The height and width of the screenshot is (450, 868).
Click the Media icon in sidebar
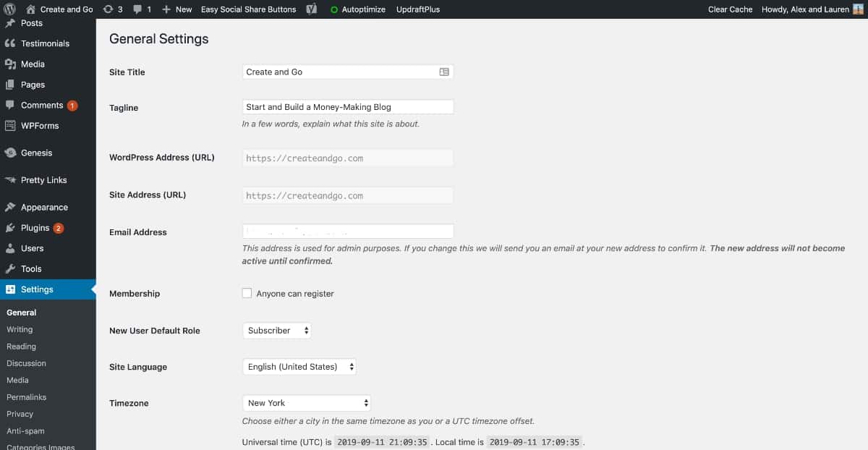10,64
